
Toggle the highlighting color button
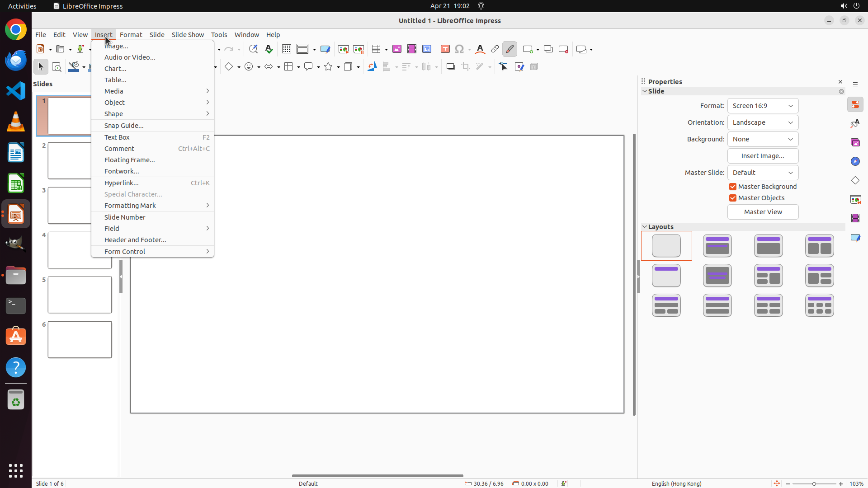(509, 49)
